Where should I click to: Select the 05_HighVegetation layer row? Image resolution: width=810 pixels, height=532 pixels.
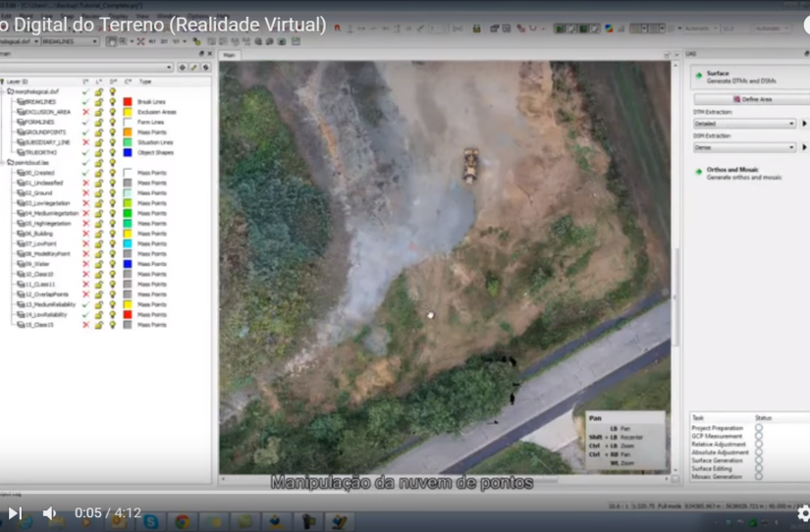pyautogui.click(x=90, y=224)
